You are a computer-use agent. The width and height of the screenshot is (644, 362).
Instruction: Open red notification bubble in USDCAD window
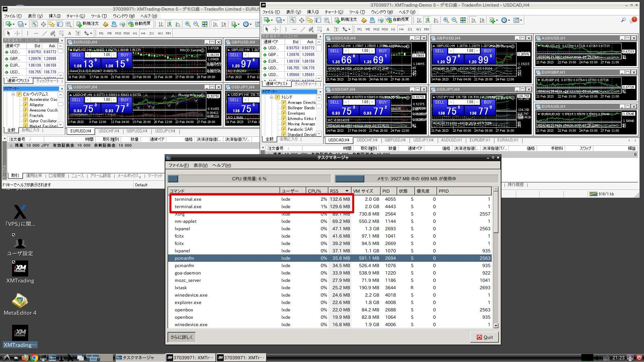click(x=634, y=20)
